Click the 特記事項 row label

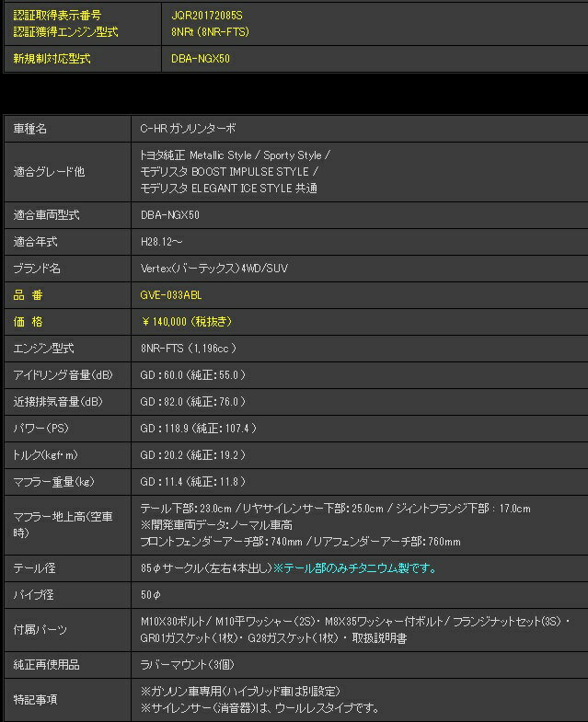coord(36,700)
